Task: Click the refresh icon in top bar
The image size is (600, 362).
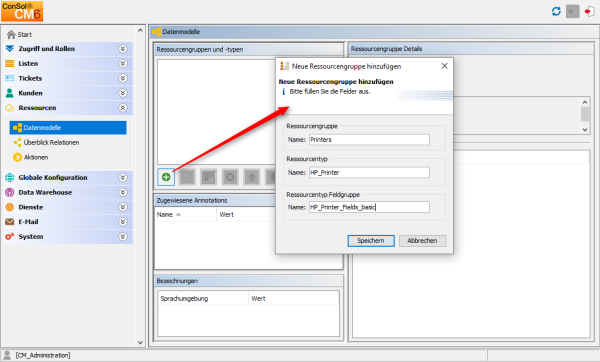Action: (556, 11)
